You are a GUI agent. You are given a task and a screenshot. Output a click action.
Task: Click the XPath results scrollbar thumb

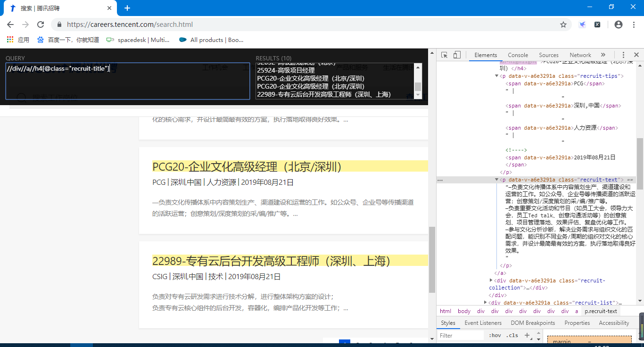tap(418, 87)
